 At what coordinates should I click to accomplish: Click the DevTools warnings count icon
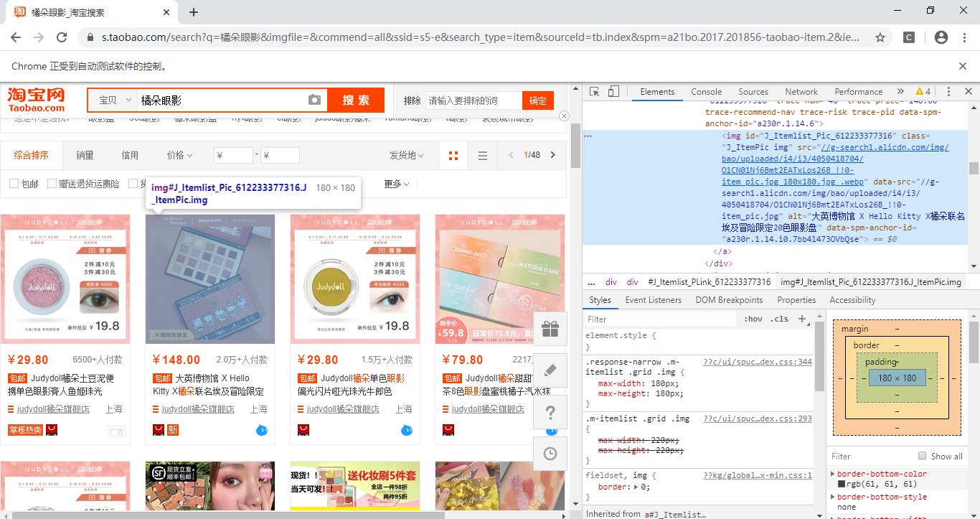tap(923, 92)
